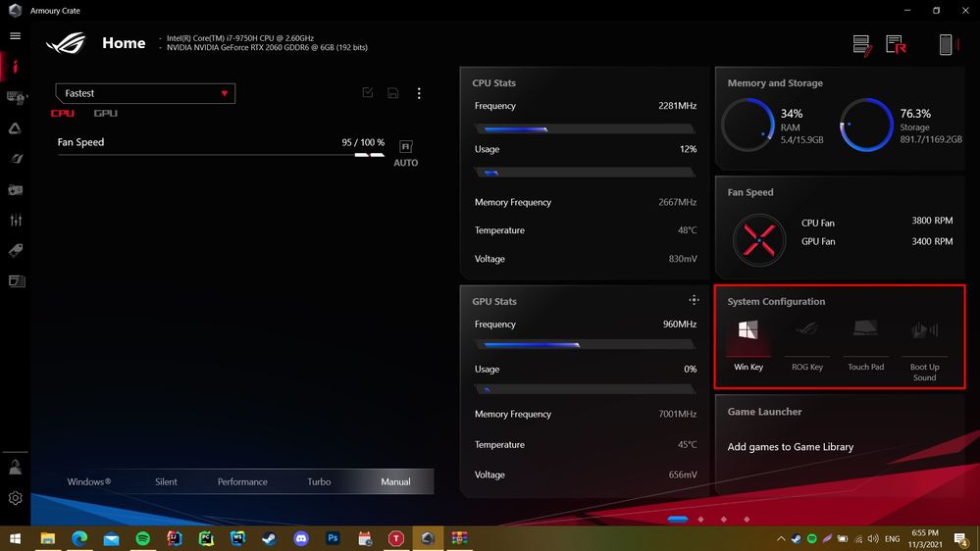Screen dimensions: 980x551
Task: Click the edit dashboard layout icon
Action: pyautogui.click(x=862, y=45)
